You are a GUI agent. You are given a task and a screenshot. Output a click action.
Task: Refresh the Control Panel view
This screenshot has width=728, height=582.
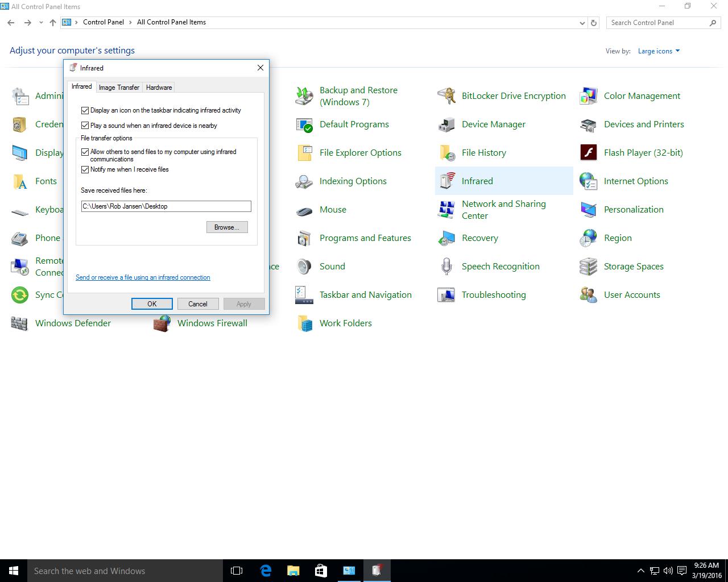click(594, 23)
